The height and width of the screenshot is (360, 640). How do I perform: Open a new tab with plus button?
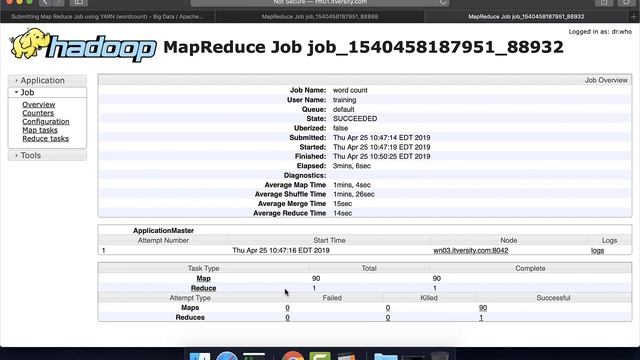point(633,17)
